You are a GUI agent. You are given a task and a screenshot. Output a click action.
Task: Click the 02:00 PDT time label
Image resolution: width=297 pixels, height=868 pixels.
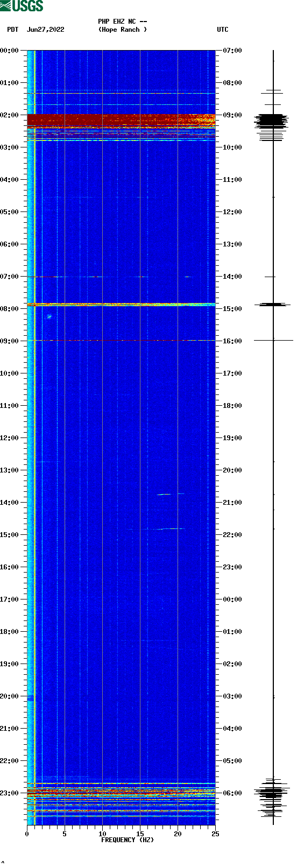tap(10, 115)
